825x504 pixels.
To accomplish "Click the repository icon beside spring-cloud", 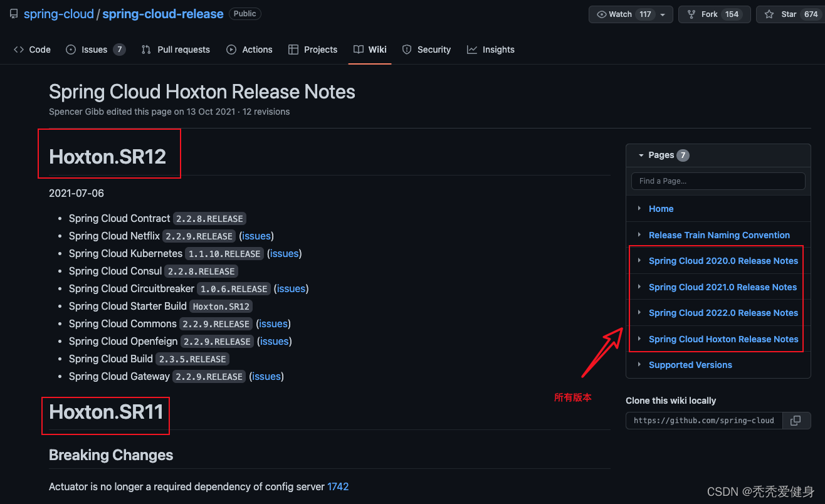I will point(14,14).
